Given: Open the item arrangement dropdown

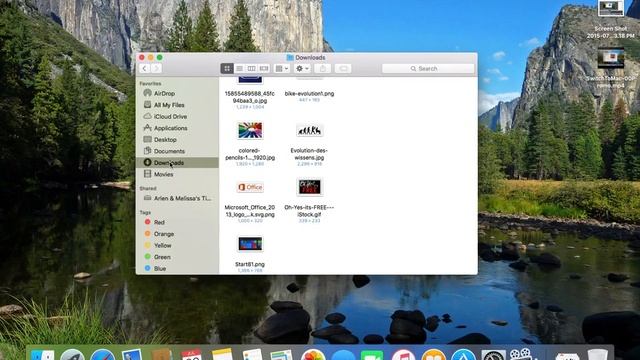Looking at the screenshot, I should tap(282, 69).
